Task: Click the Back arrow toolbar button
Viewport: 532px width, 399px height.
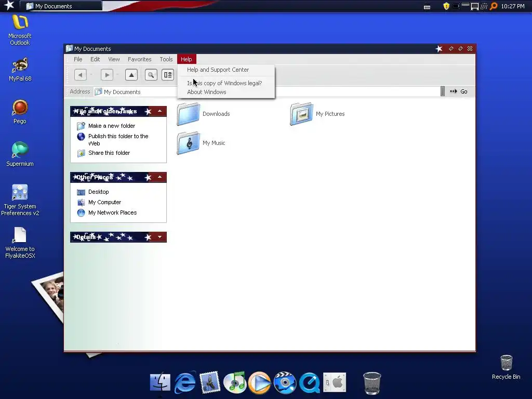Action: point(81,75)
